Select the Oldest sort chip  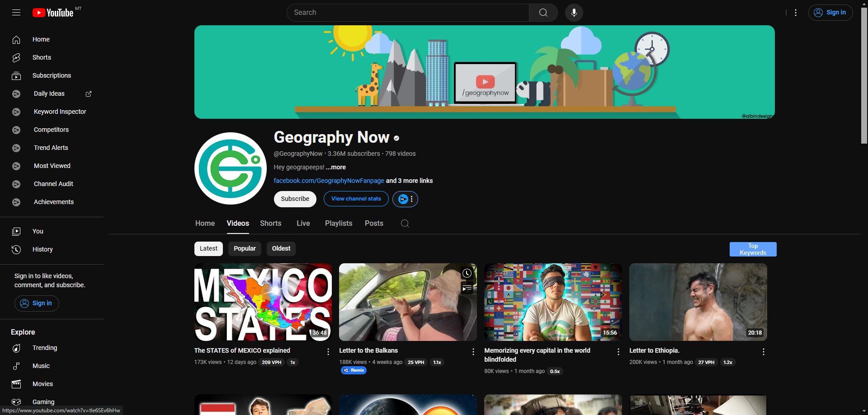pyautogui.click(x=281, y=249)
